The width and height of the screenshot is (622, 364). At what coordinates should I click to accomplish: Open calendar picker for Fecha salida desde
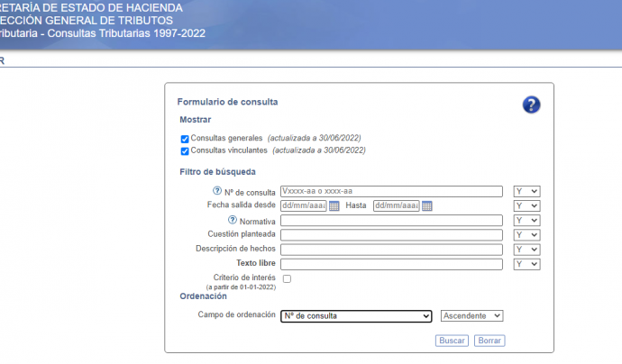pos(334,206)
